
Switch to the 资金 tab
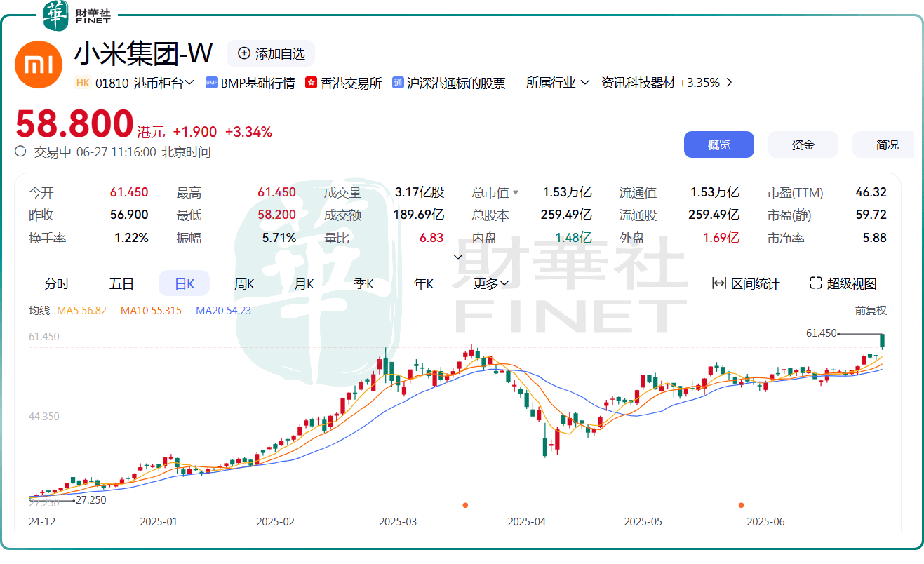(803, 145)
